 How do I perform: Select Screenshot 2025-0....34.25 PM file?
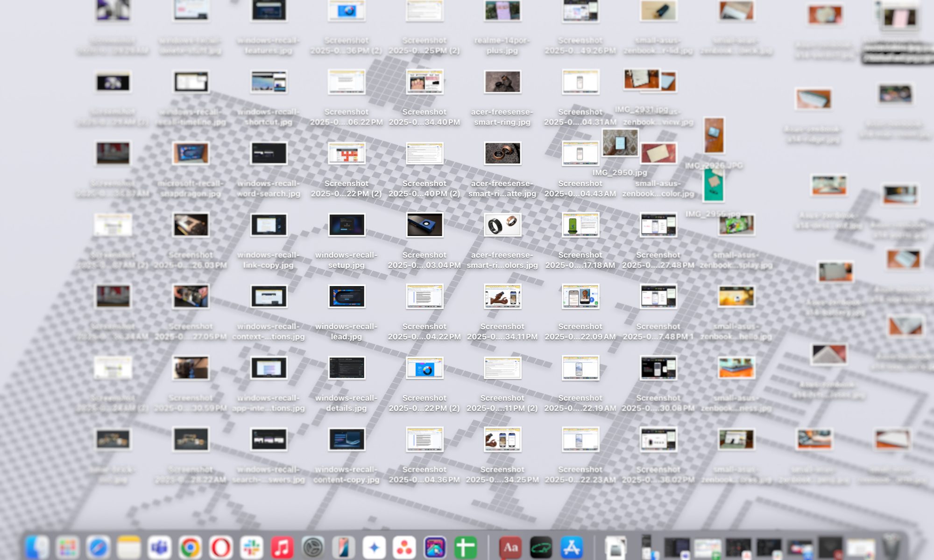click(x=502, y=439)
